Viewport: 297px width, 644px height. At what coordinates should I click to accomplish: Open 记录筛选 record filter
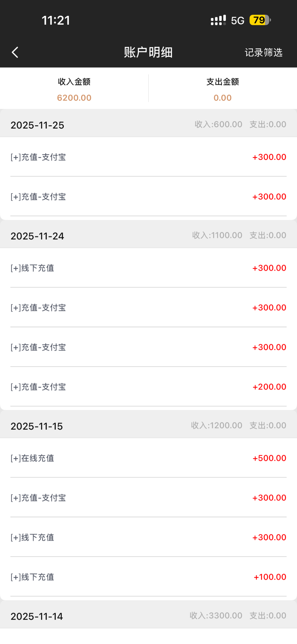pyautogui.click(x=263, y=53)
